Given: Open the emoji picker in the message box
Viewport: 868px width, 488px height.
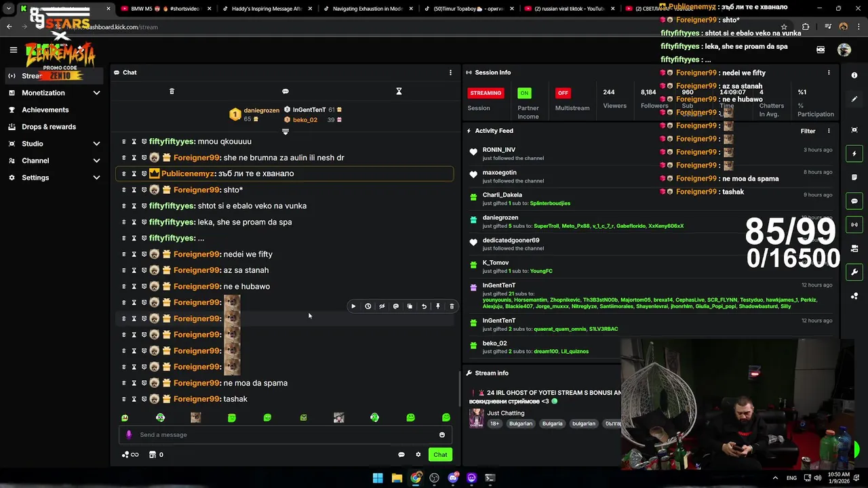Looking at the screenshot, I should click(x=442, y=435).
